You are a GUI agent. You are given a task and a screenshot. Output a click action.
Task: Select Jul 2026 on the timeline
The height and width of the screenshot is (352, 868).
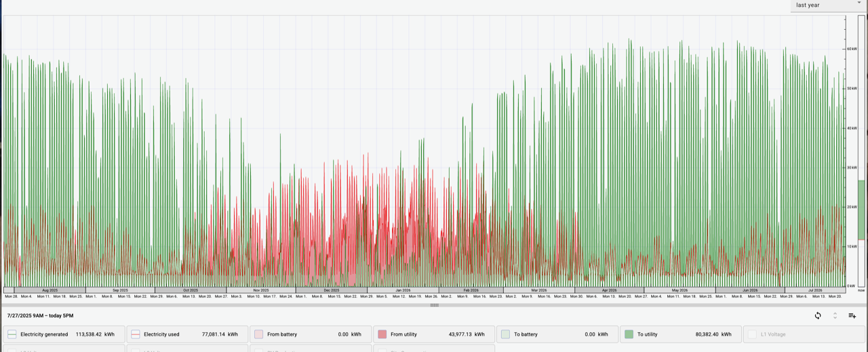[x=815, y=290]
